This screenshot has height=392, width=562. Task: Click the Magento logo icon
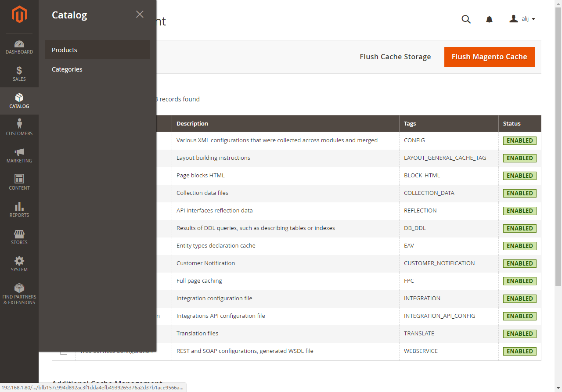[19, 14]
